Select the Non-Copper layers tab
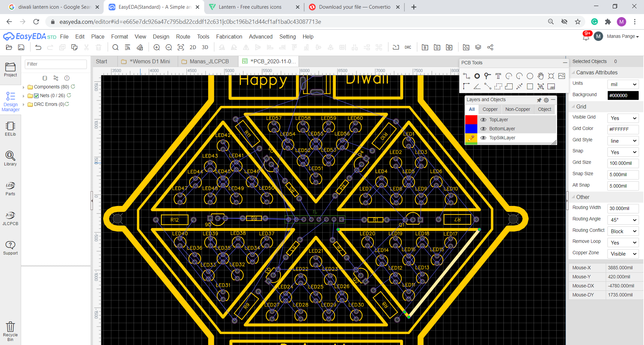Screen dimensions: 644x345 518,109
